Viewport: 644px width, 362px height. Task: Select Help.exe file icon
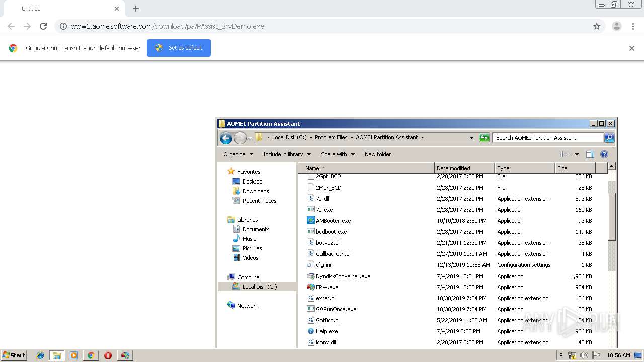tap(311, 331)
